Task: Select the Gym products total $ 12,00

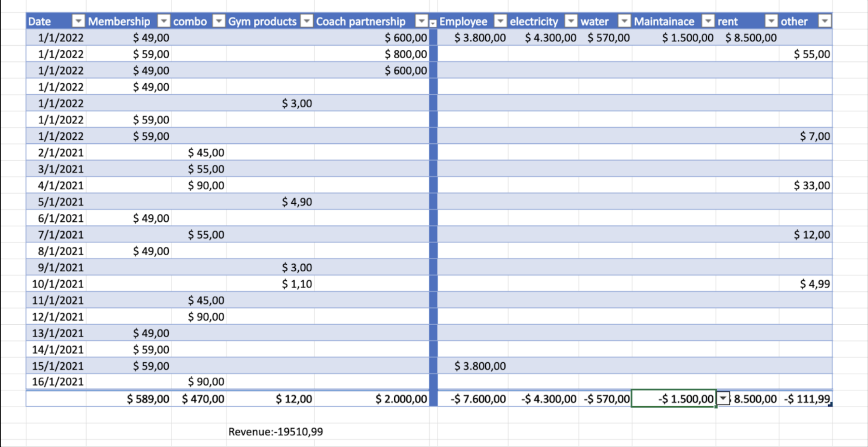Action: 270,399
